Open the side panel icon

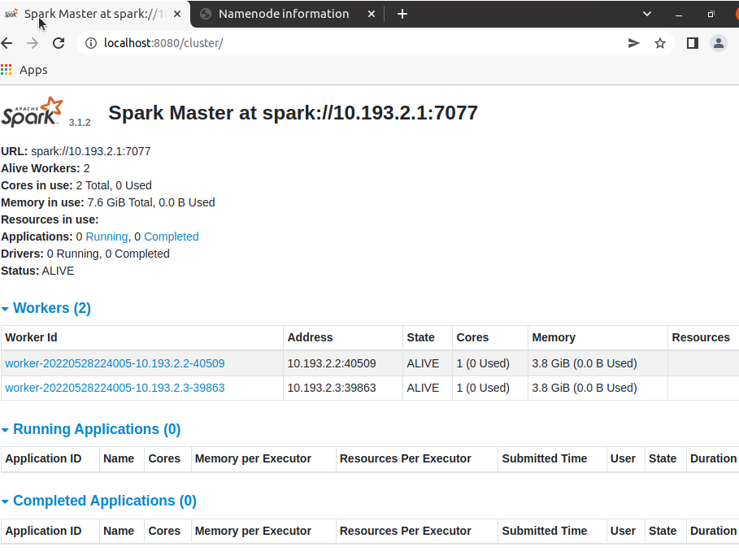(690, 42)
